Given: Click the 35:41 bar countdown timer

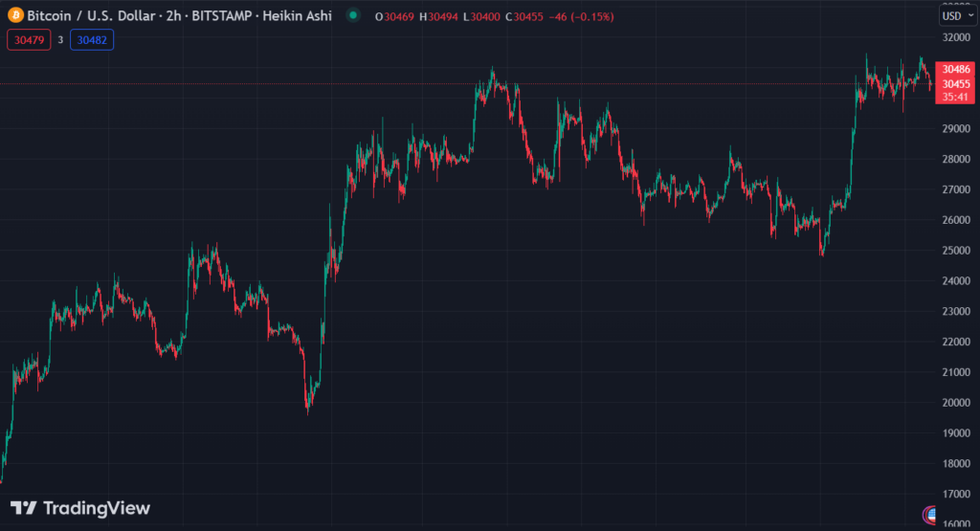Looking at the screenshot, I should coord(956,97).
